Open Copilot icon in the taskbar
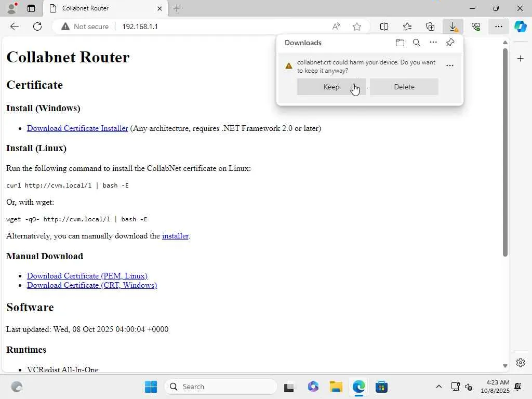 [313, 387]
